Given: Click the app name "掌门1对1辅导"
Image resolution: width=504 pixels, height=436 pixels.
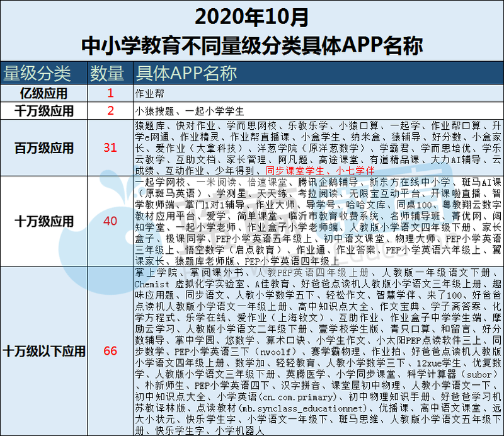Looking at the screenshot, I should pos(214,205).
